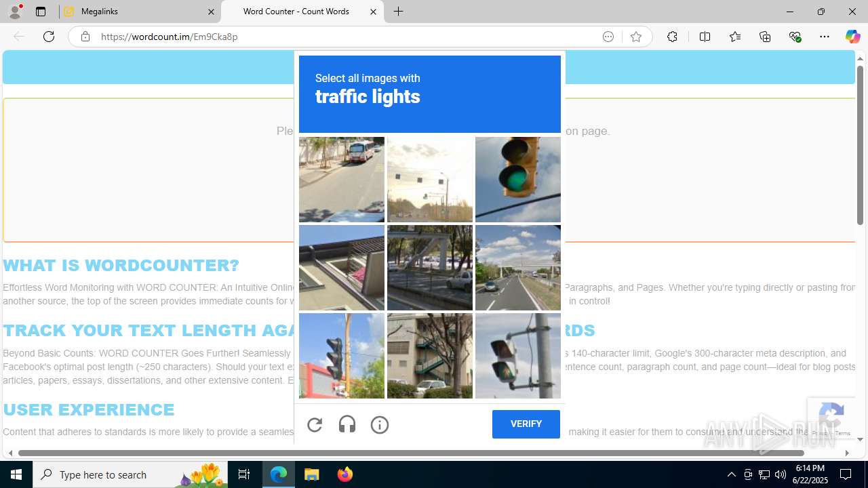Open Settings and more menu
Image resolution: width=868 pixels, height=488 pixels.
(825, 37)
